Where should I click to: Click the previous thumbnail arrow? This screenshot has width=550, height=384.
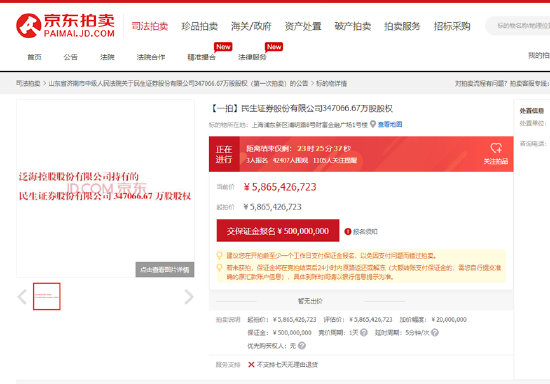pyautogui.click(x=22, y=297)
